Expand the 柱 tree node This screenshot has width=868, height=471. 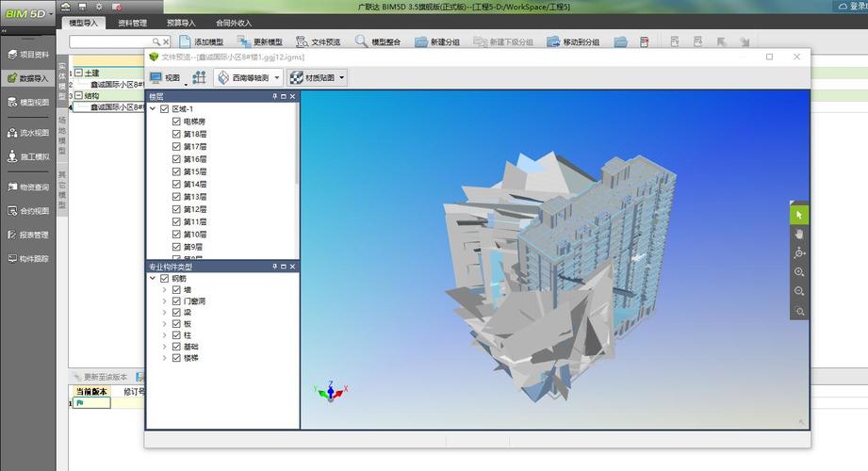[164, 335]
